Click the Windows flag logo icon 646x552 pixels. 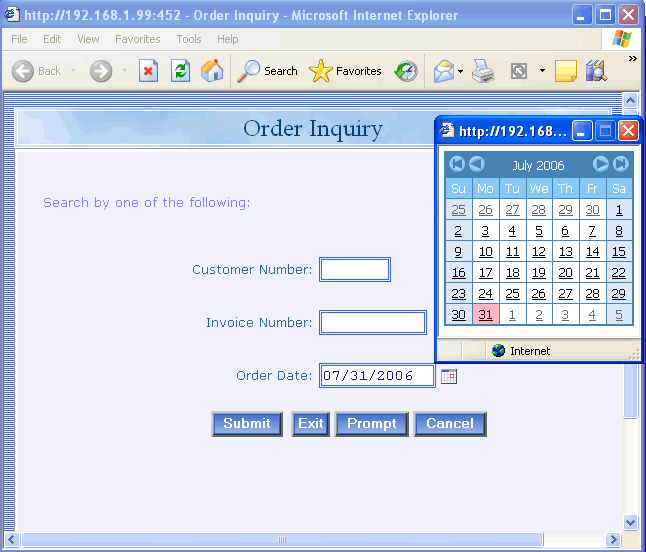[622, 39]
